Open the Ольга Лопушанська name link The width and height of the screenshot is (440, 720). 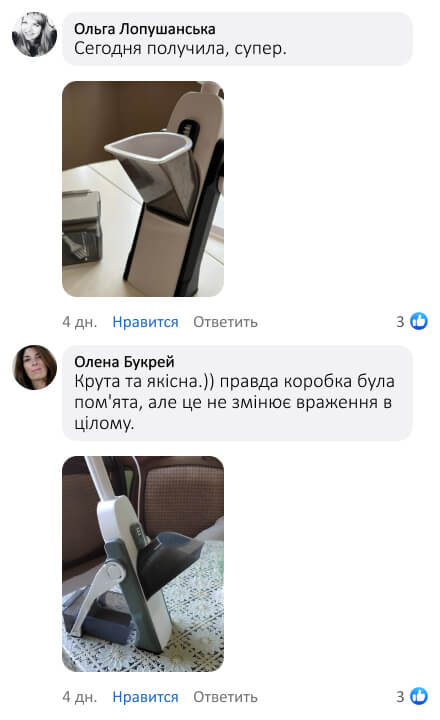(145, 29)
